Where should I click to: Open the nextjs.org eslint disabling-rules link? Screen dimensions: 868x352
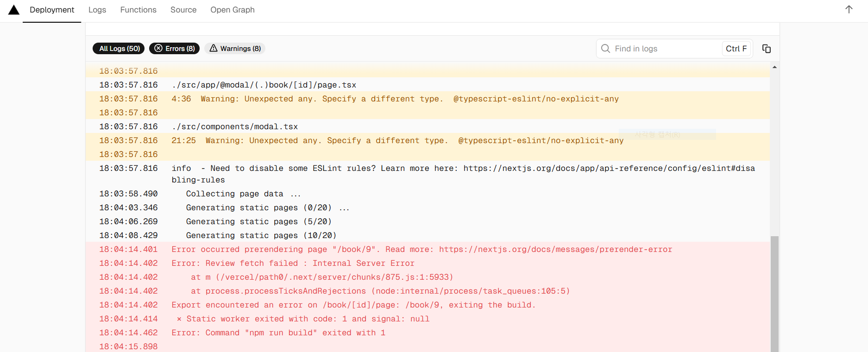click(609, 168)
